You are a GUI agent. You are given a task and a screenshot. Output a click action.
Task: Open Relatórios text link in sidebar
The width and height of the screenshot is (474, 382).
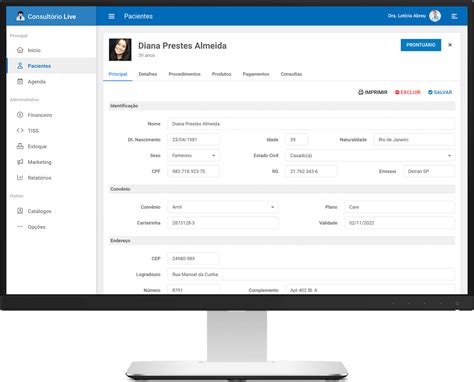point(40,178)
